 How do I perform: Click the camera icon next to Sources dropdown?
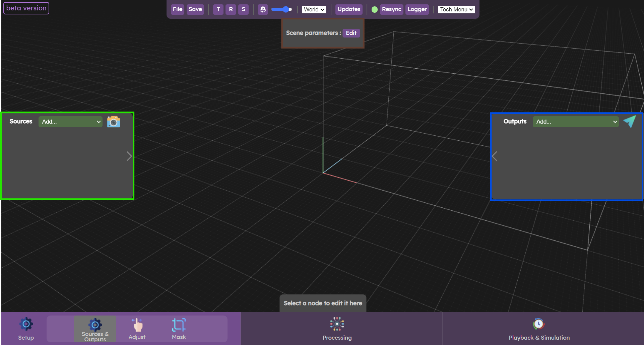click(113, 121)
